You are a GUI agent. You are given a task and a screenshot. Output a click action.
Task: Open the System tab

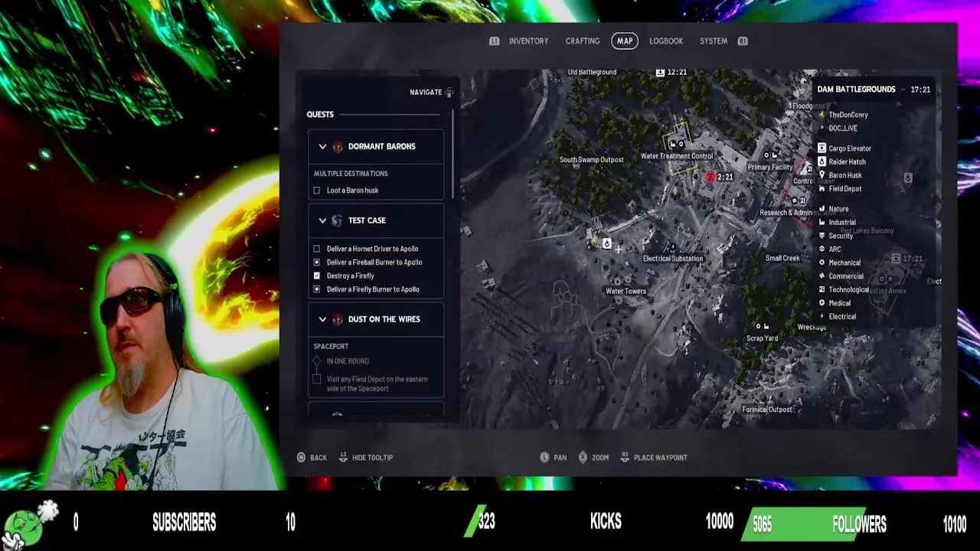click(x=714, y=41)
